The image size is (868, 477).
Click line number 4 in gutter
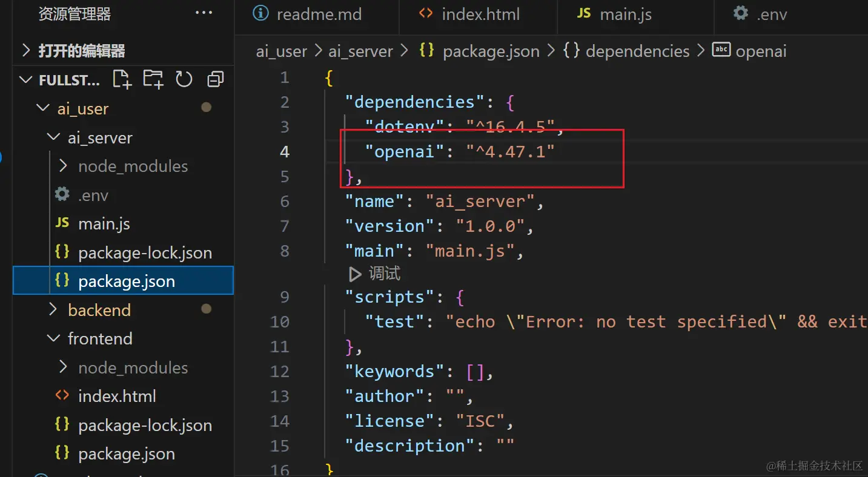[x=284, y=151]
